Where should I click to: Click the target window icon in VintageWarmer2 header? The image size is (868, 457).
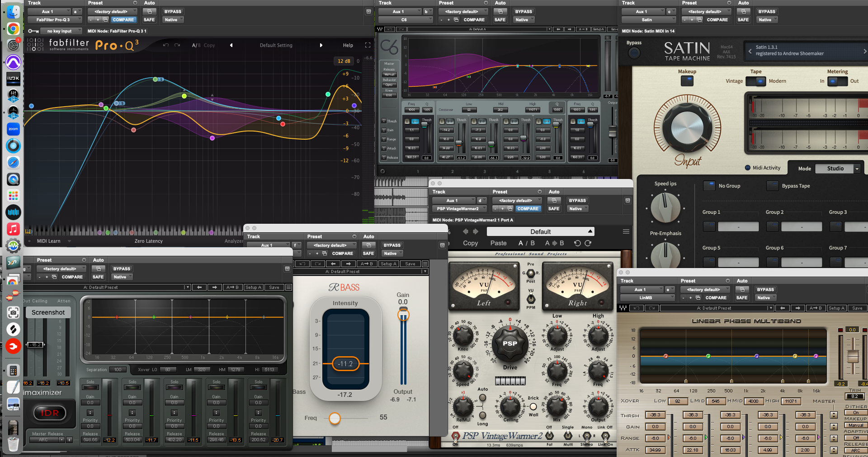coord(627,200)
